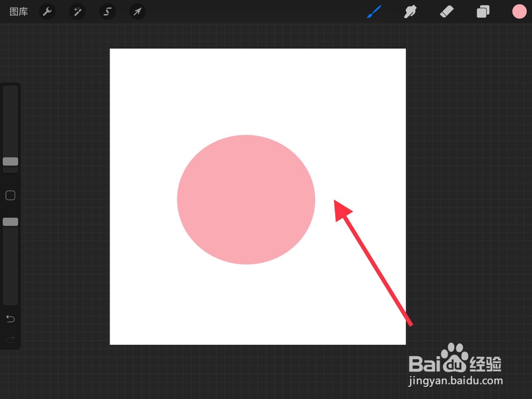Redo the last undone action
The width and height of the screenshot is (532, 399).
click(x=11, y=339)
